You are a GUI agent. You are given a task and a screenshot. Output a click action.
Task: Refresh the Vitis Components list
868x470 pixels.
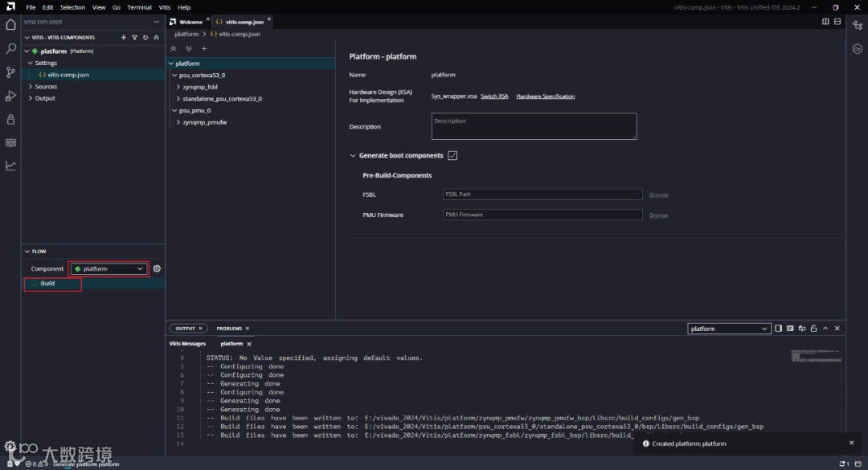click(x=145, y=38)
